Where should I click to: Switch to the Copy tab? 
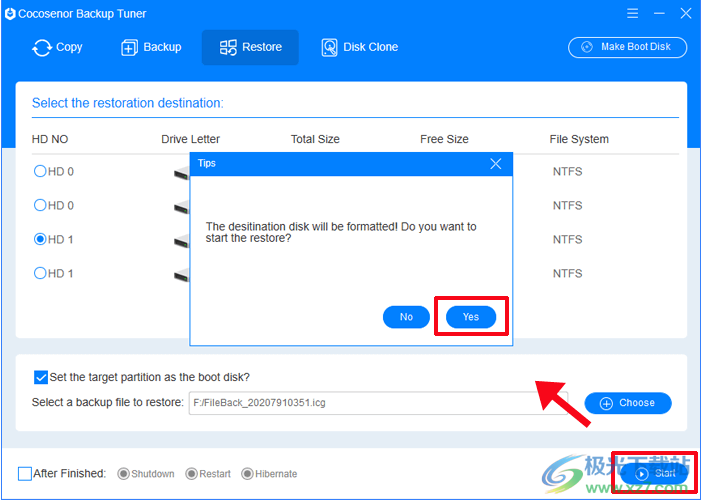(57, 47)
